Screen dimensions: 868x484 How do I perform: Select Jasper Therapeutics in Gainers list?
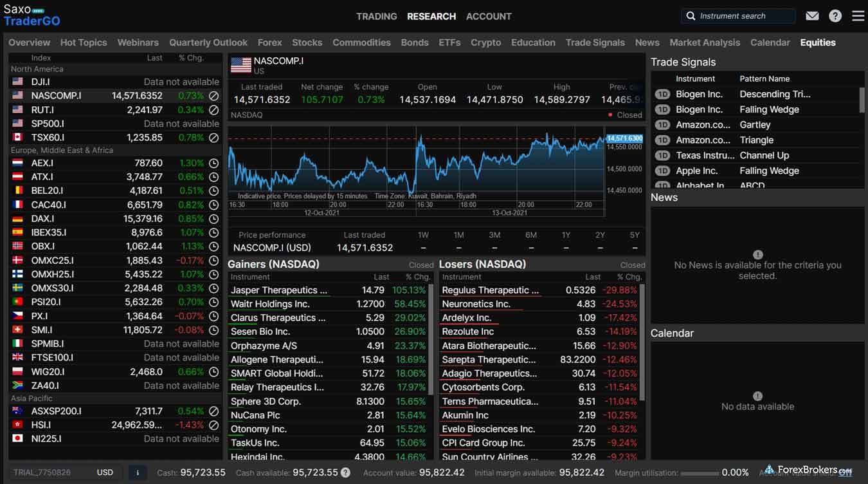279,290
